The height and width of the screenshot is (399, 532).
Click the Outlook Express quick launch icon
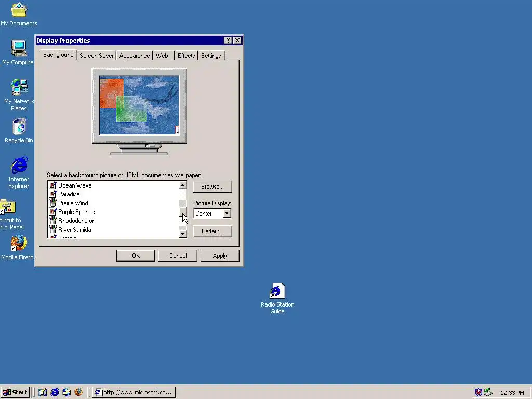[66, 392]
